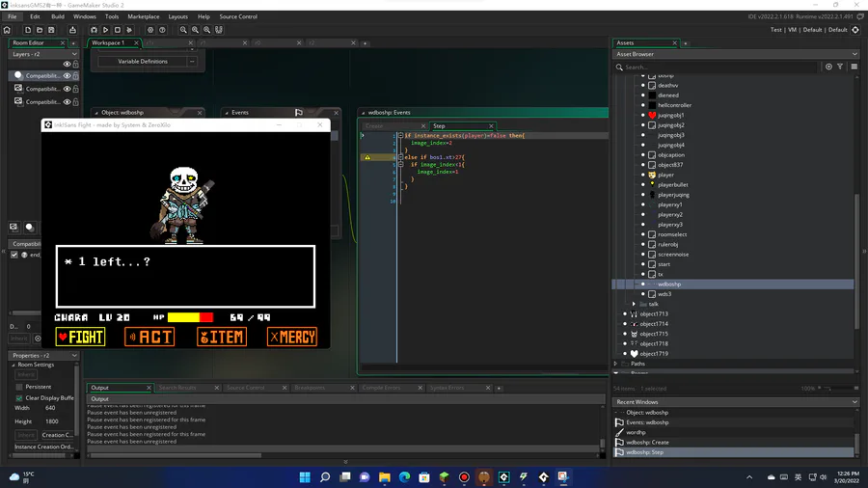Screen dimensions: 868x488
Task: Toggle docks visibility icon in toolbar
Action: point(219,30)
